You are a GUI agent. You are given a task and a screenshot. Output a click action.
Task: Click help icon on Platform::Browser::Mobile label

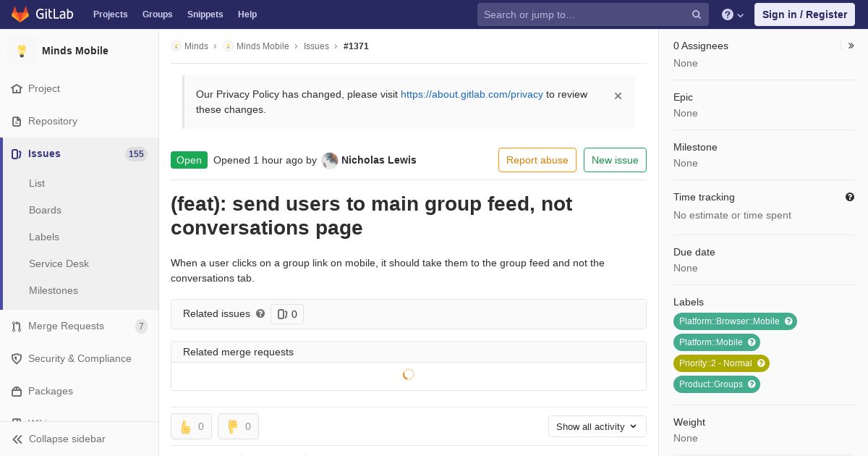tap(788, 321)
